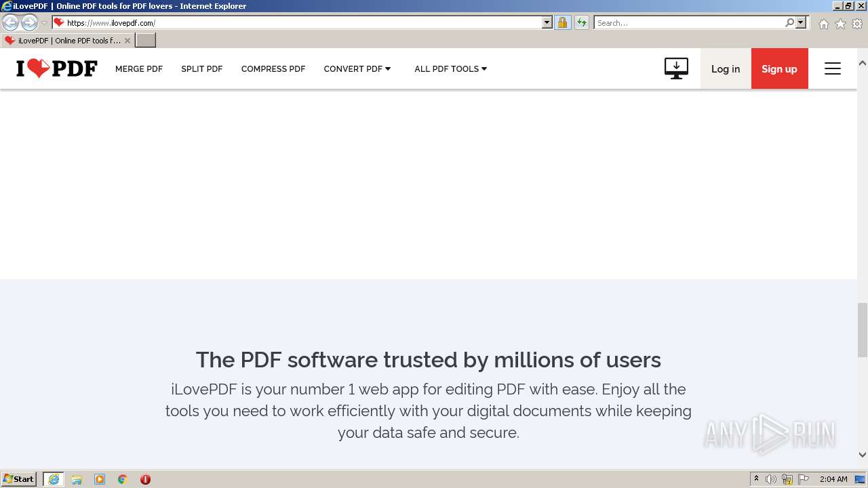Screen dimensions: 868x488
Task: Open the Start menu
Action: 19,479
